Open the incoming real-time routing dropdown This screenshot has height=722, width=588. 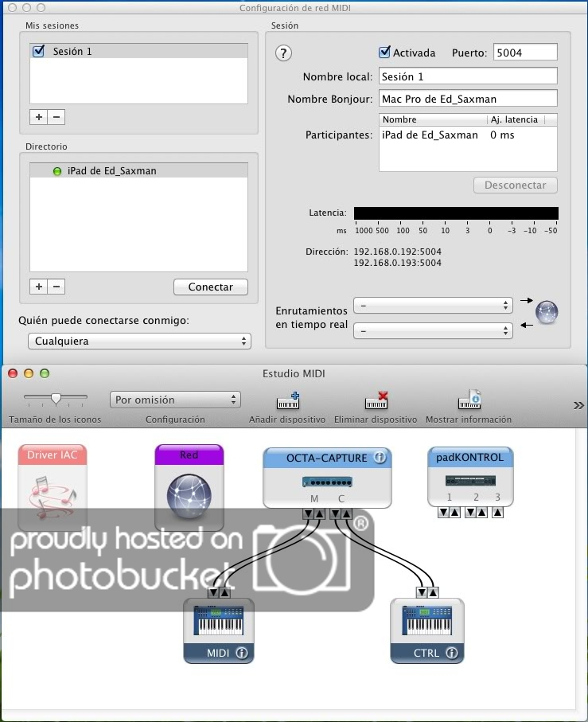tap(433, 330)
